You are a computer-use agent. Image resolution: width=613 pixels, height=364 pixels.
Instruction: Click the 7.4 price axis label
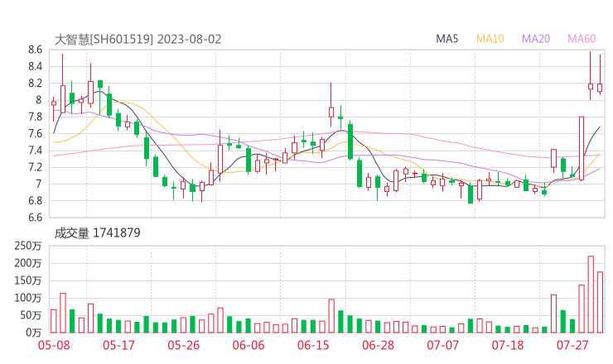[x=35, y=151]
